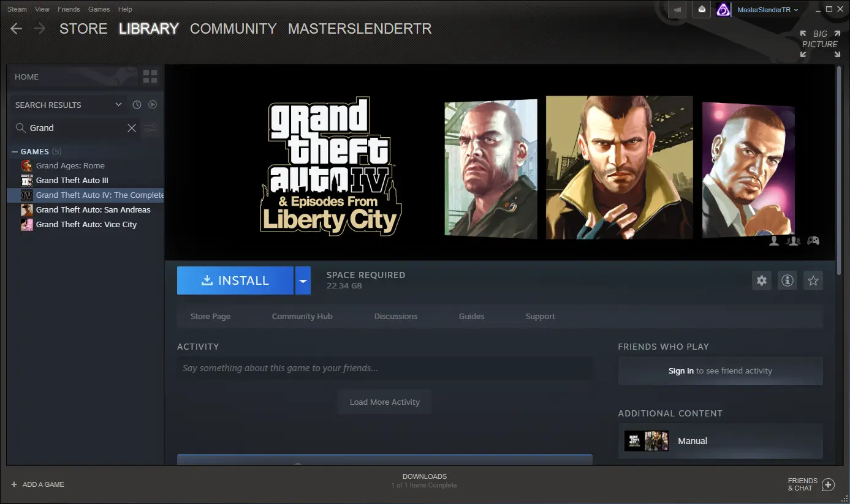
Task: Clear the search text with X
Action: [x=132, y=128]
